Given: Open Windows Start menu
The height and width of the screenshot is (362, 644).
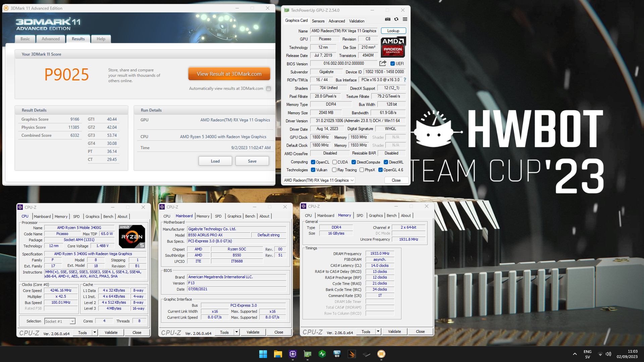Looking at the screenshot, I should coord(263,354).
